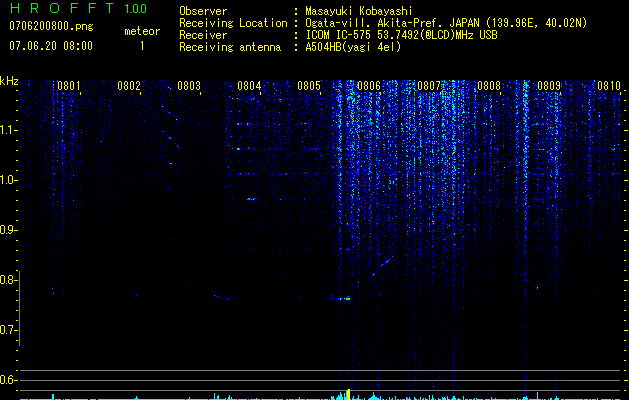Click the 0.7 kHz axis label

[x=7, y=330]
